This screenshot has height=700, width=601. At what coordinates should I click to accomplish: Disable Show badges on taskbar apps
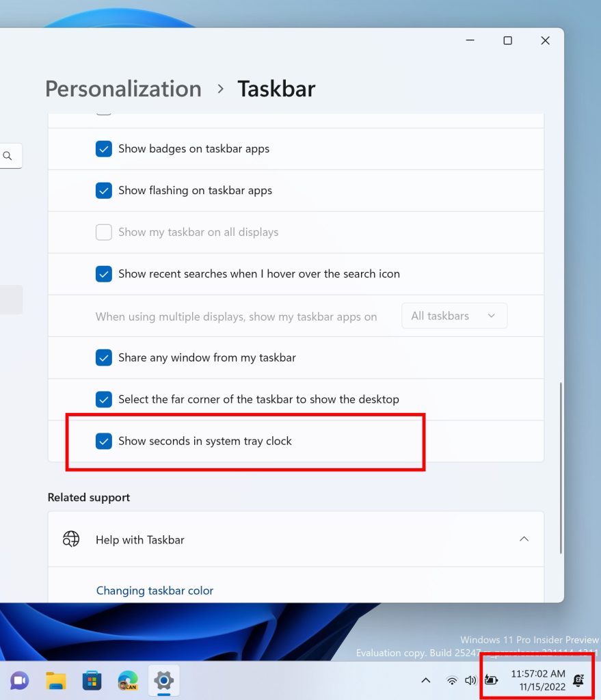(x=103, y=148)
